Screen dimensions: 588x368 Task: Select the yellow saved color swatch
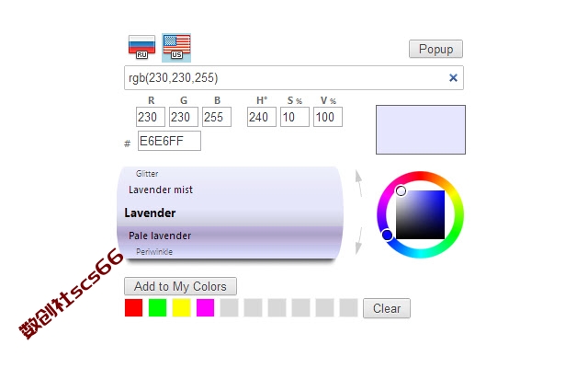coord(182,308)
